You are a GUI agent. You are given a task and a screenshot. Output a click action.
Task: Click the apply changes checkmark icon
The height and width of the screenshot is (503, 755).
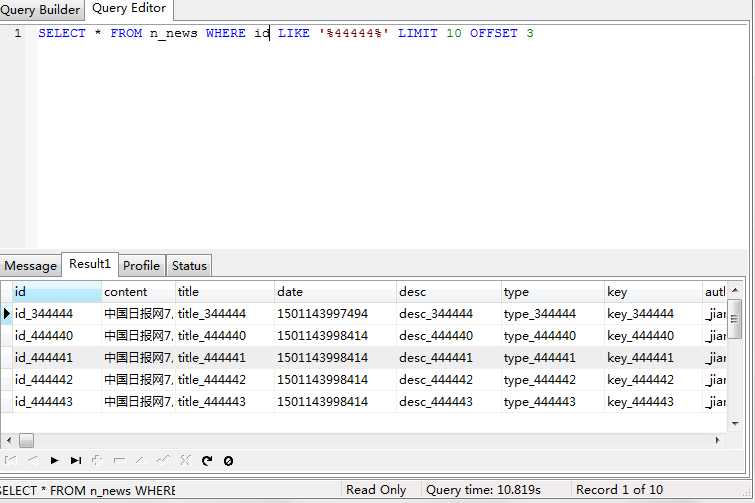coord(163,460)
